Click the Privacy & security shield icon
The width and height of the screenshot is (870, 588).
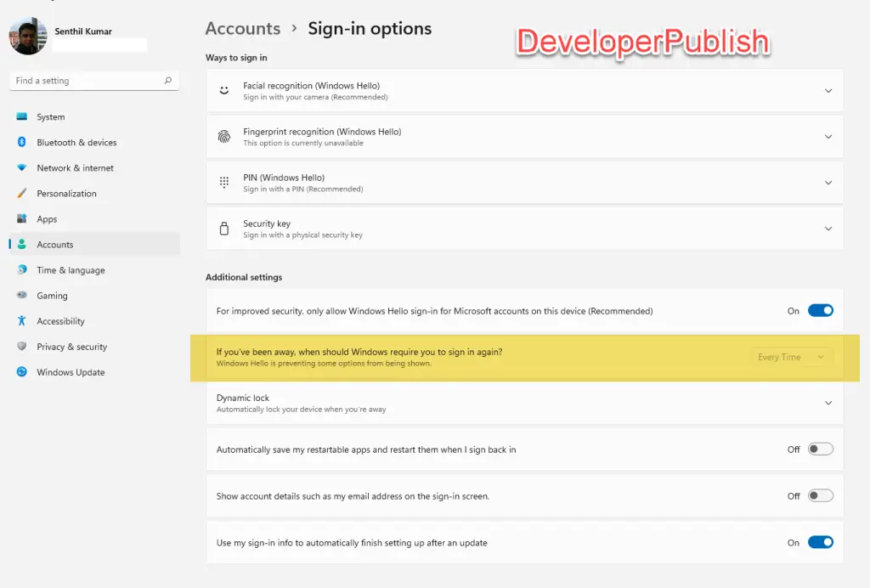click(21, 346)
